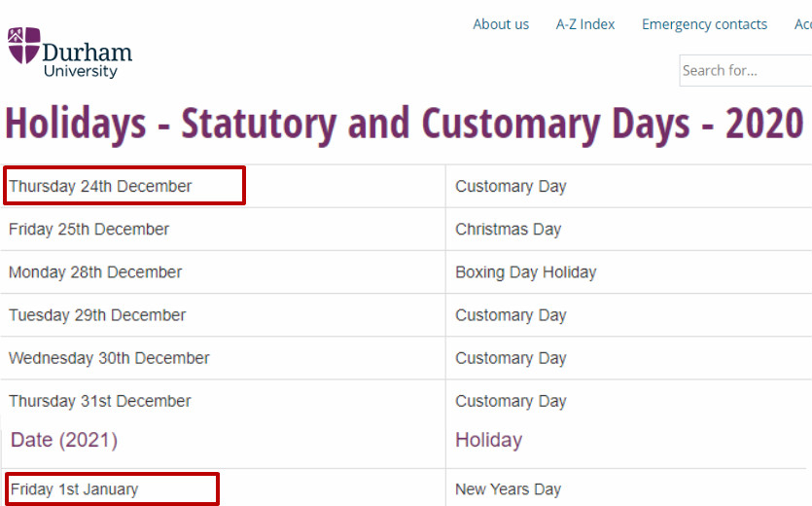Click the New Years Day entry
Viewport: 812px width, 506px height.
tap(508, 489)
